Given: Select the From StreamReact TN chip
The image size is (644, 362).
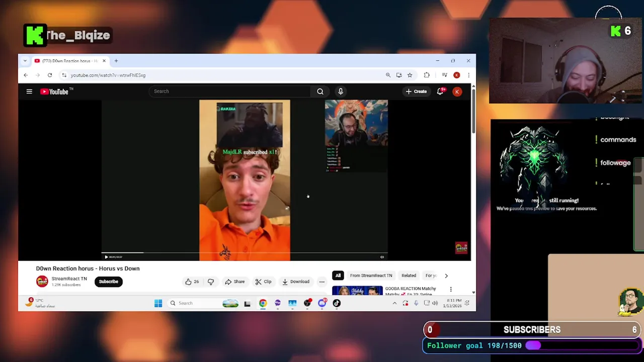Looking at the screenshot, I should pos(371,276).
